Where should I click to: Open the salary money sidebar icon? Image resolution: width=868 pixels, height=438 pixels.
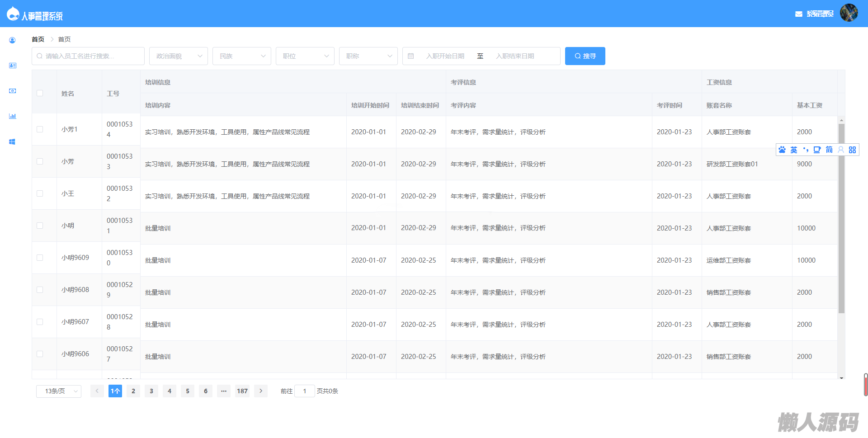pos(12,91)
